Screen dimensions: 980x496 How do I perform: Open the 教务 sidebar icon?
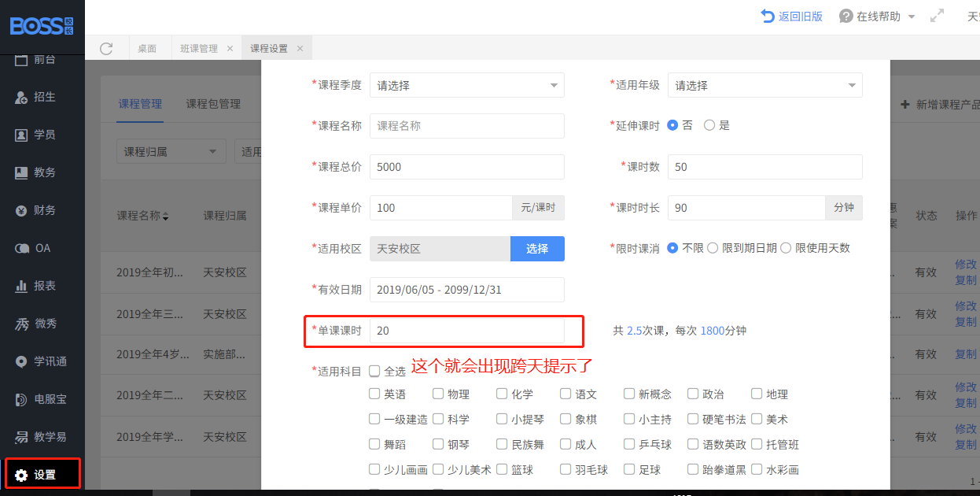[x=21, y=172]
